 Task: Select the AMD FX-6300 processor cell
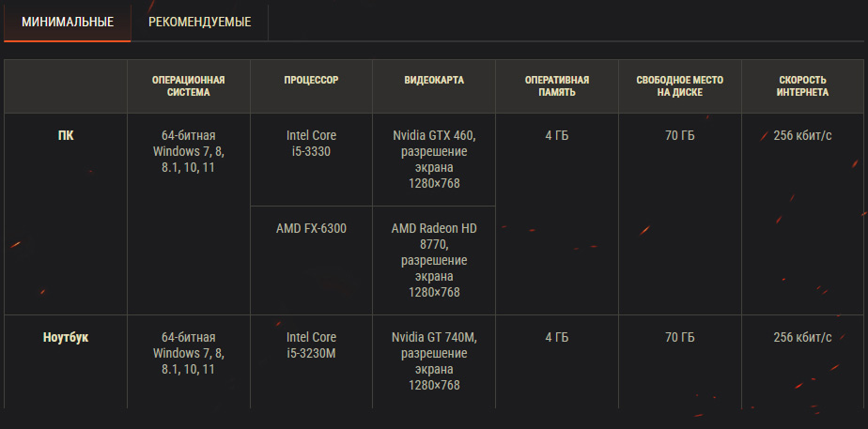tap(311, 228)
